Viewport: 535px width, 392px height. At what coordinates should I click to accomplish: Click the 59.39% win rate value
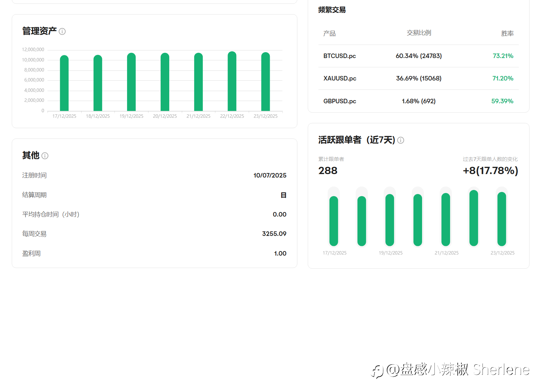click(503, 101)
